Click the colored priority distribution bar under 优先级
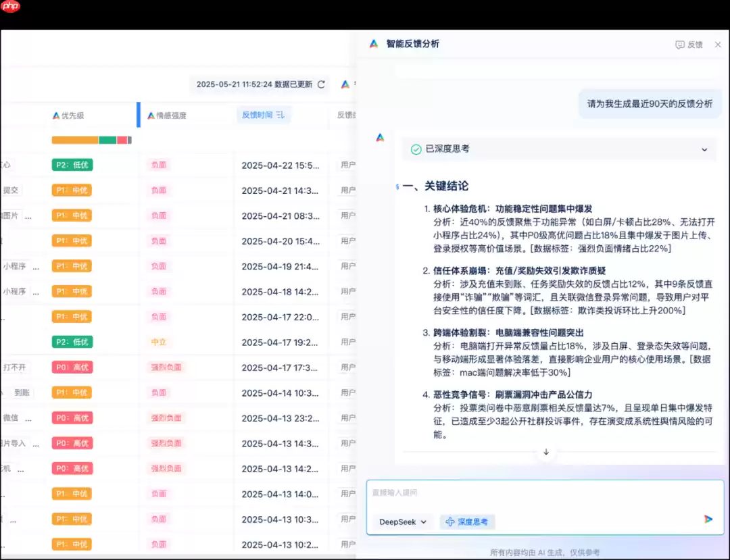Image resolution: width=730 pixels, height=560 pixels. tap(89, 140)
